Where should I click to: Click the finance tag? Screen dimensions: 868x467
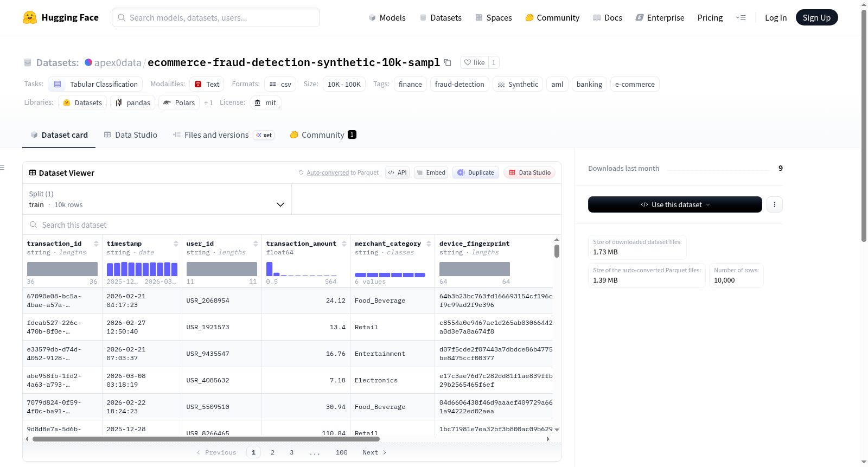pos(410,84)
